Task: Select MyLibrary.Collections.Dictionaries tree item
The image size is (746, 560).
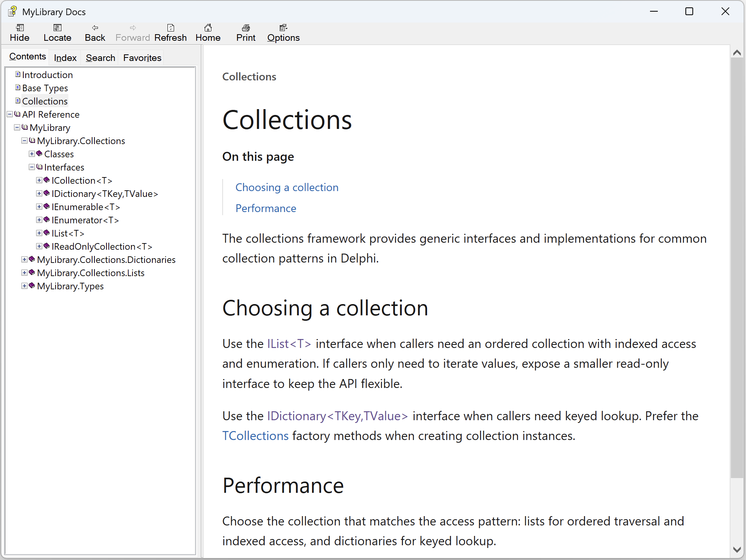Action: 106,259
